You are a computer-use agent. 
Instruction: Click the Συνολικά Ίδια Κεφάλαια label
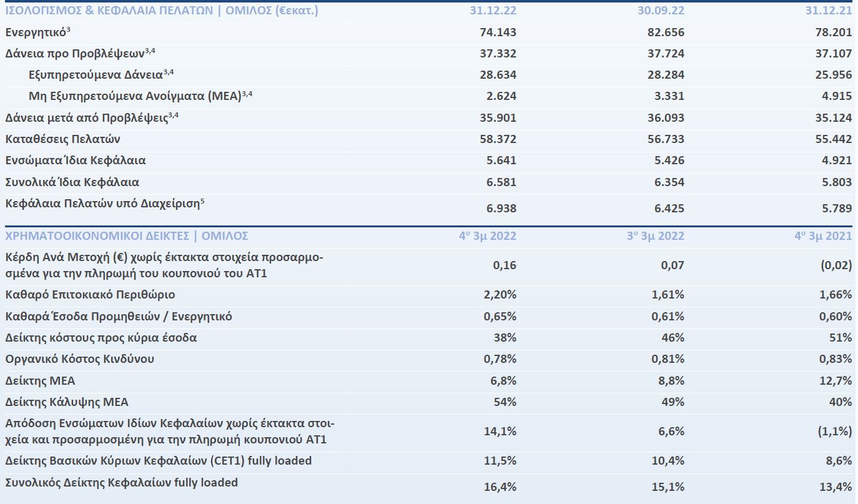[x=72, y=182]
